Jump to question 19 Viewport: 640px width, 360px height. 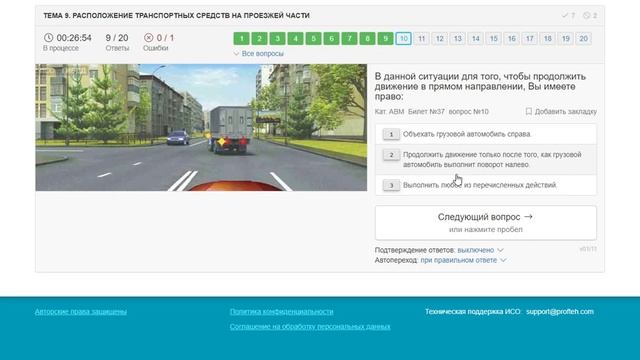pos(565,38)
